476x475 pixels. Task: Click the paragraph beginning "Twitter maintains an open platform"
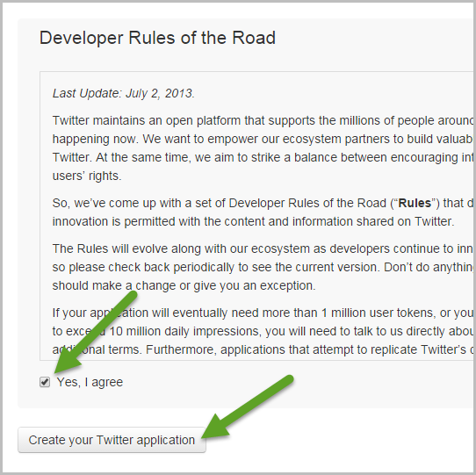(263, 148)
